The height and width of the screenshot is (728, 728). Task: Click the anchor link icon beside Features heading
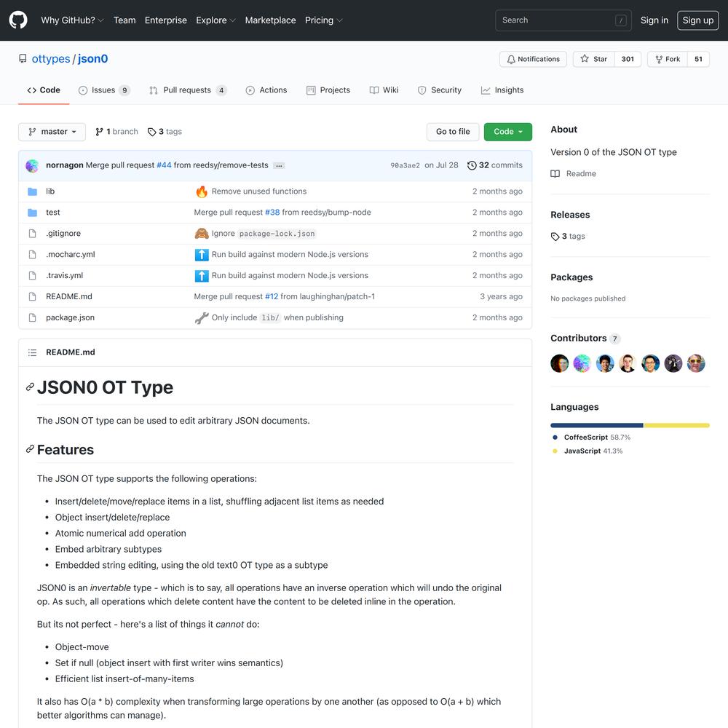30,449
